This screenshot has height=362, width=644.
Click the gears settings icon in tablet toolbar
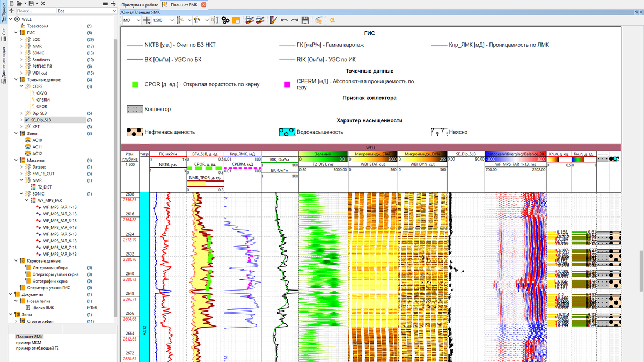click(225, 20)
